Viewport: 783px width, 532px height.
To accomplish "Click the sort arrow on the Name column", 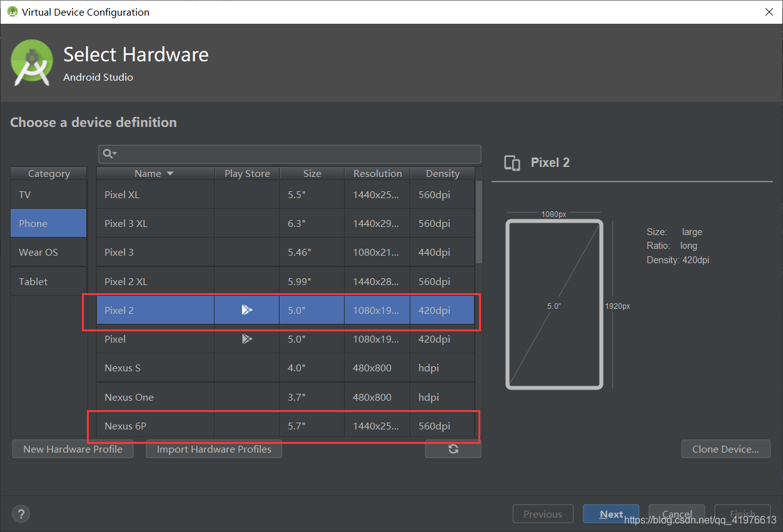I will 169,173.
